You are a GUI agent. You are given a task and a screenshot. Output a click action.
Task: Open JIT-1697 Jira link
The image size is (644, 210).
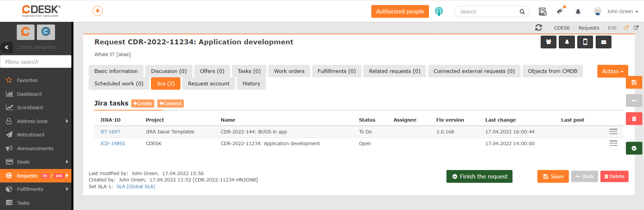[110, 132]
